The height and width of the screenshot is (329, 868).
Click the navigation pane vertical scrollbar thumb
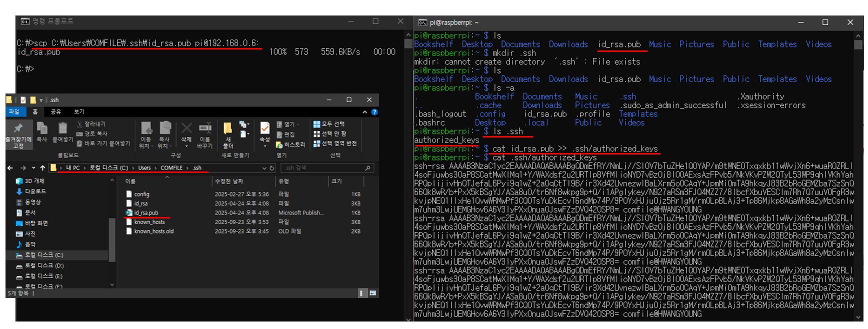pos(112,239)
